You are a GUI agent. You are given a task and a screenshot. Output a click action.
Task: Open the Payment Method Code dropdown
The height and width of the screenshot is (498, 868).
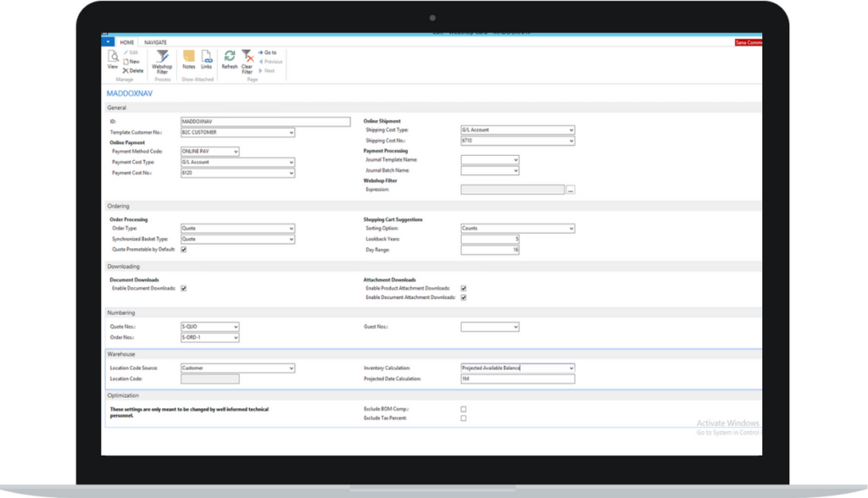tap(236, 152)
